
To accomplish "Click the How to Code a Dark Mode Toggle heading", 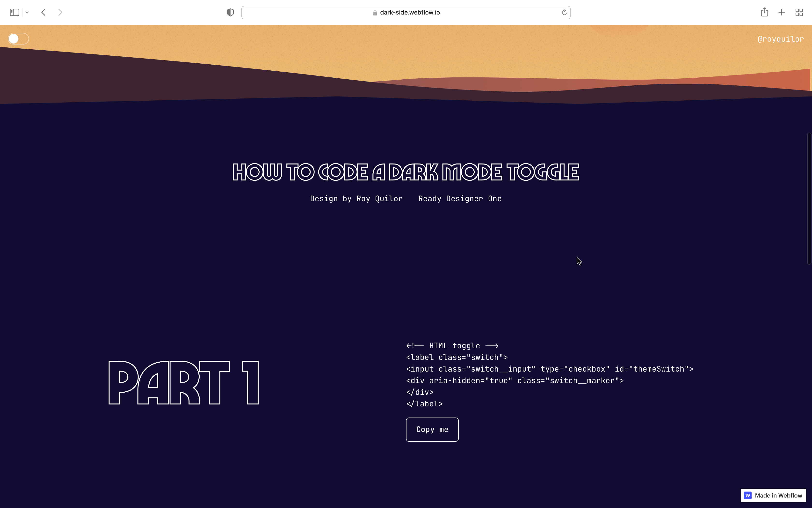I will 406,172.
